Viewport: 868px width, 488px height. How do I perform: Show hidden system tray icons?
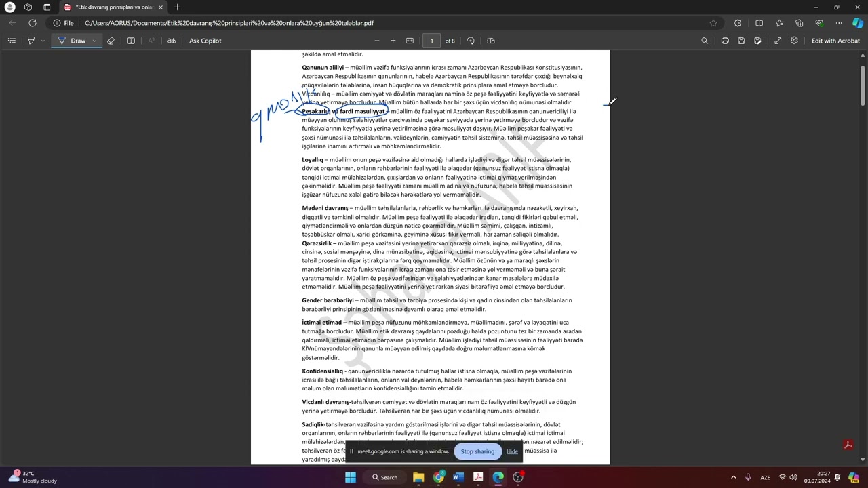[x=733, y=477]
